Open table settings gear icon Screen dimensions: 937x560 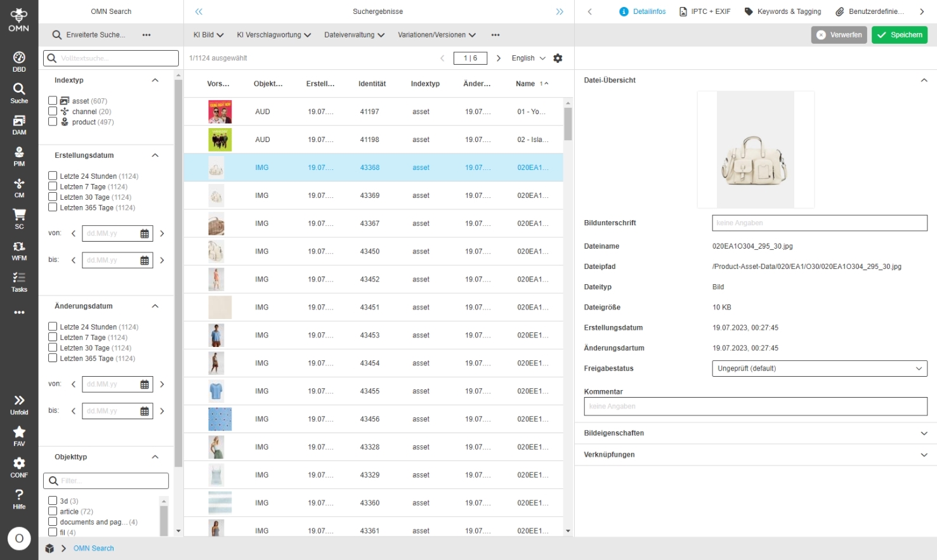(558, 58)
